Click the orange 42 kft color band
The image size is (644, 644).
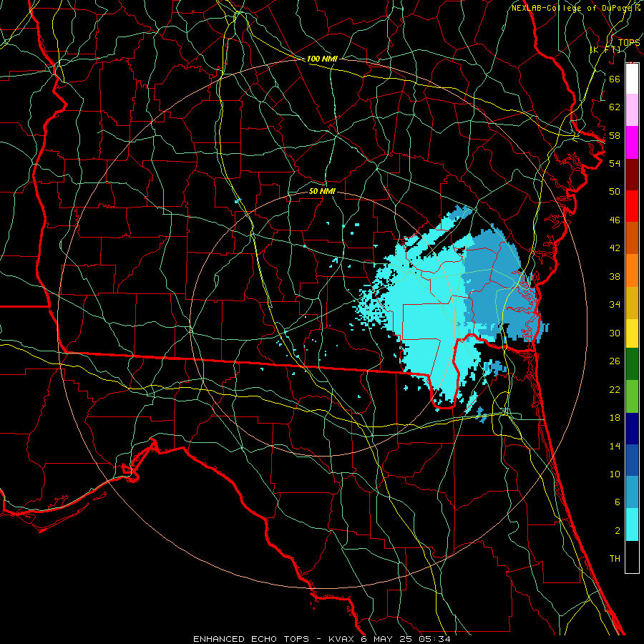632,270
